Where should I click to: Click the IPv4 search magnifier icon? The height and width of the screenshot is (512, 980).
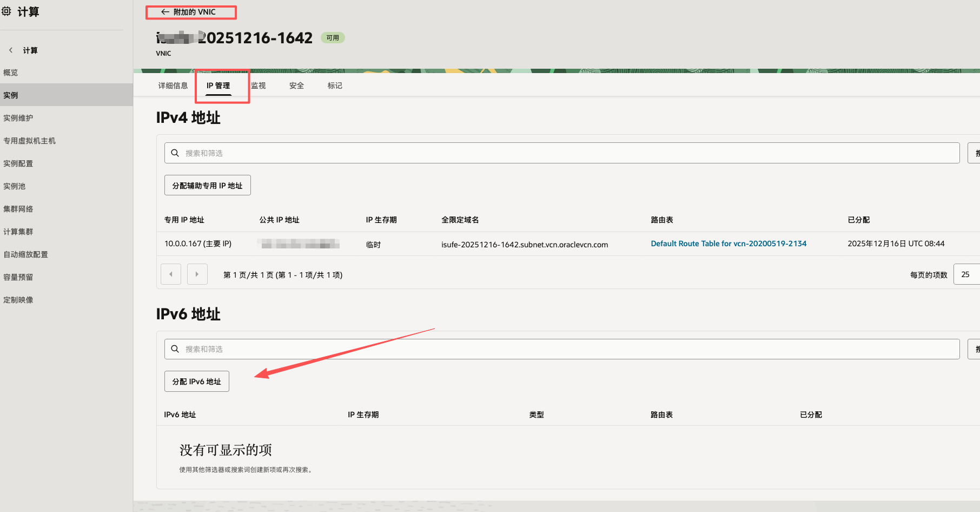pos(175,153)
